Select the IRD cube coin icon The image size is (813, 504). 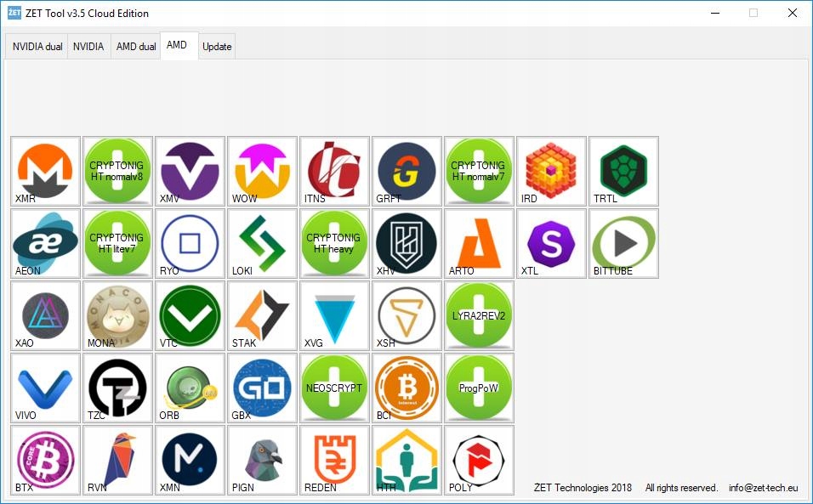551,172
